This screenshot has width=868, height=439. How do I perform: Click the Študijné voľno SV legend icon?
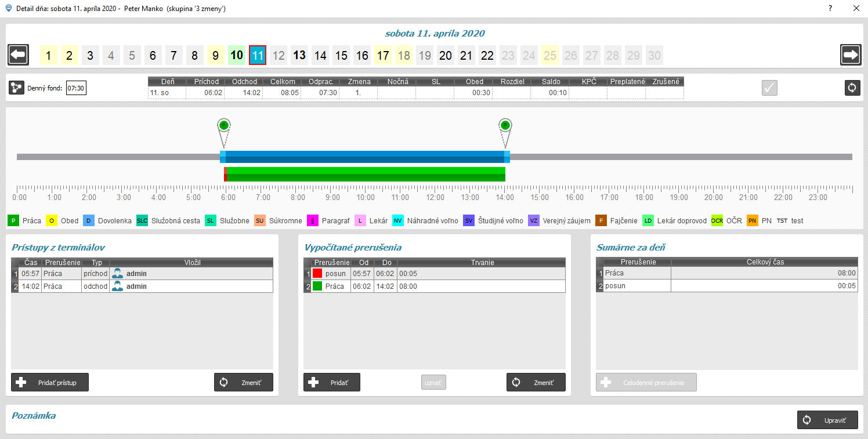tap(469, 220)
